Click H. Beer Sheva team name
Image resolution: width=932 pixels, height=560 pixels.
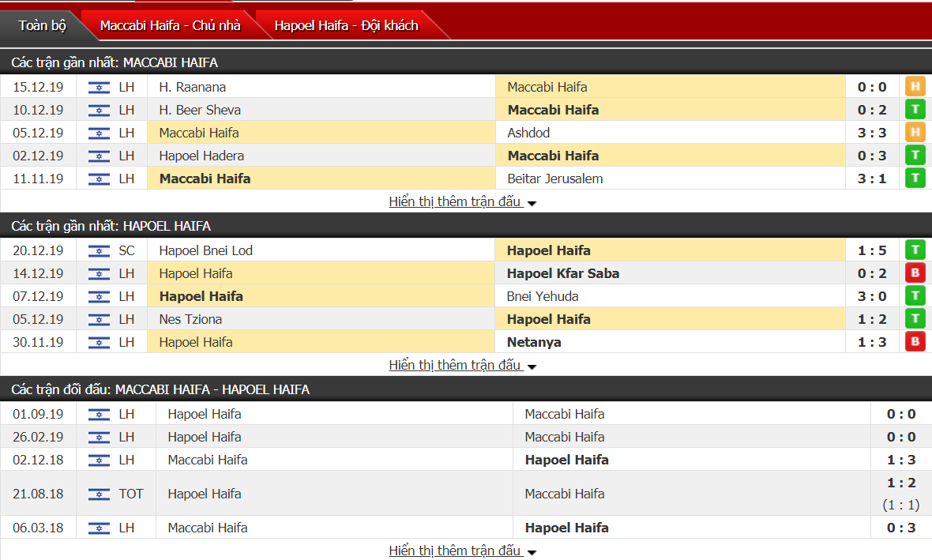coord(200,110)
